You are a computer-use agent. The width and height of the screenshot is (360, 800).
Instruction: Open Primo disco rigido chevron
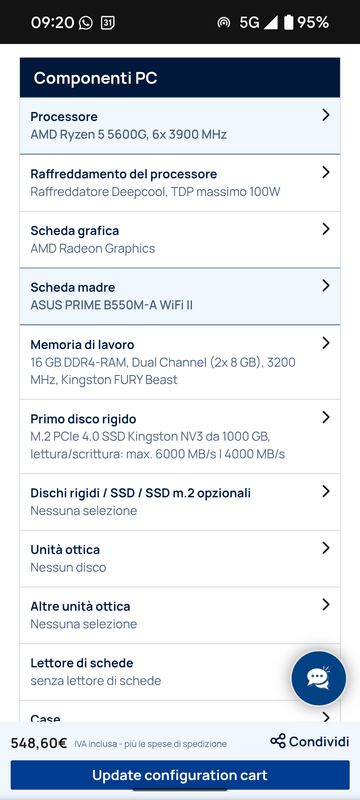(326, 417)
